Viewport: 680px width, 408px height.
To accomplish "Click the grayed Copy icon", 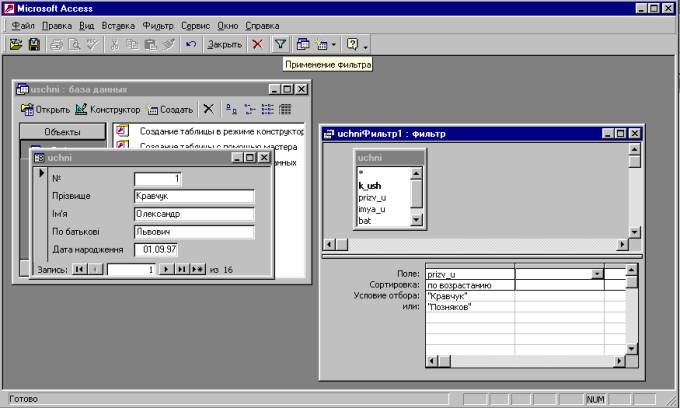I will 132,44.
